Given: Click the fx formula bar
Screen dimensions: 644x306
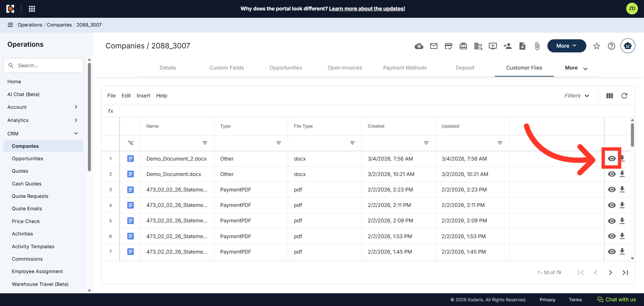Looking at the screenshot, I should [377, 111].
